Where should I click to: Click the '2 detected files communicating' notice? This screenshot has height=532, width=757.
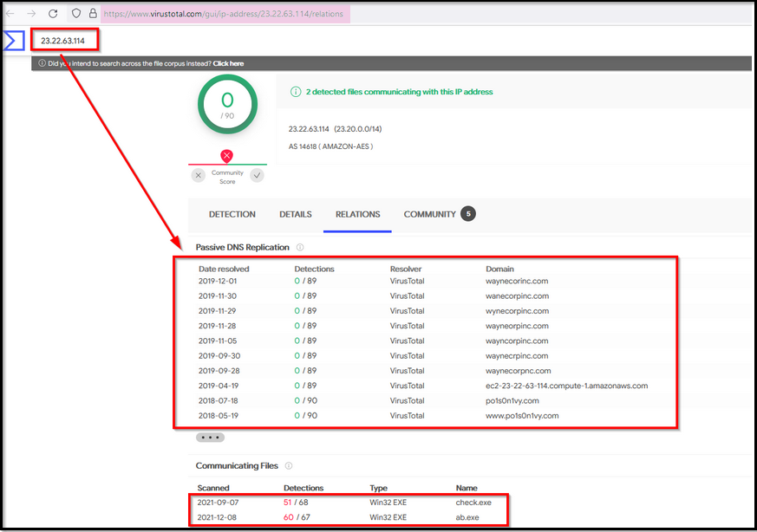tap(399, 92)
